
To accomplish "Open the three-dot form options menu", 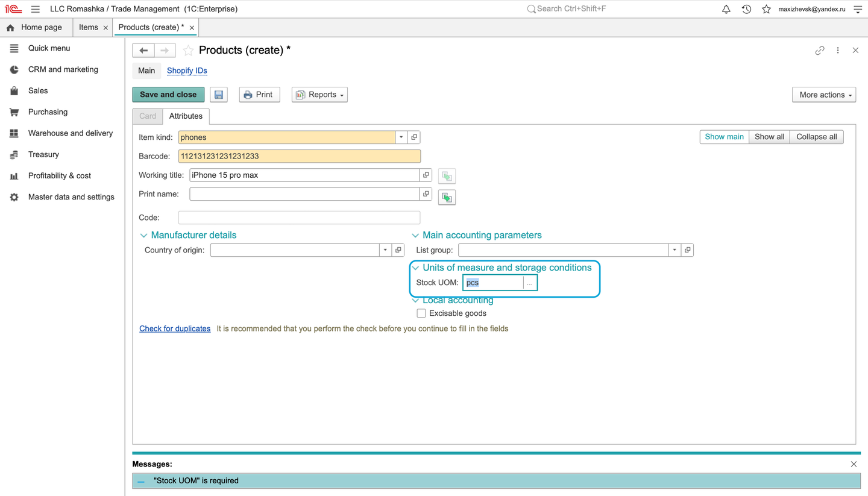I will [x=838, y=51].
